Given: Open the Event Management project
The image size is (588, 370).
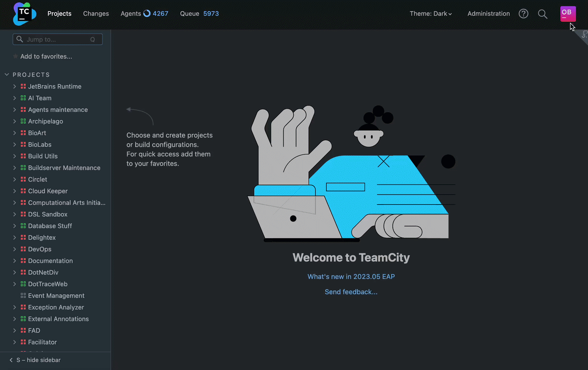Looking at the screenshot, I should pos(56,296).
